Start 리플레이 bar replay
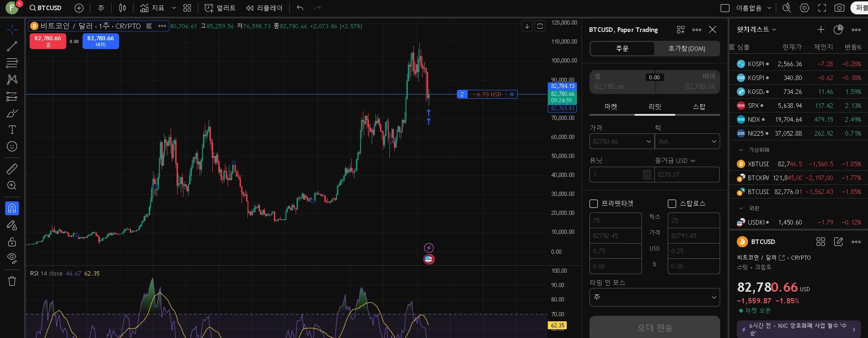The height and width of the screenshot is (338, 868). (x=264, y=8)
